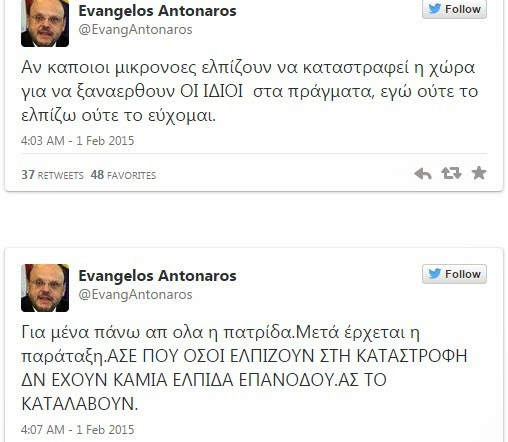Click the reply arrow icon on first tweet
This screenshot has height=442, width=508.
click(x=423, y=174)
